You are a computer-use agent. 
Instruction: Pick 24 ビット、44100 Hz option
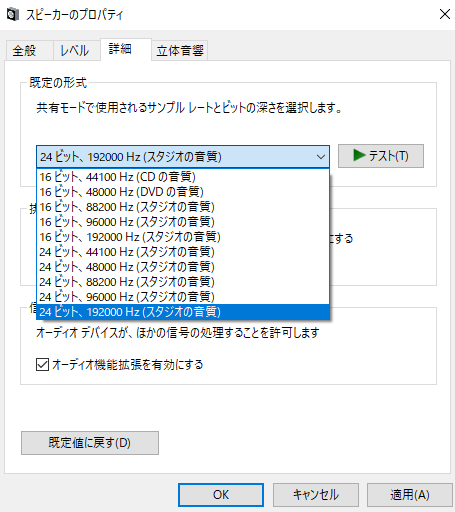[x=183, y=252]
